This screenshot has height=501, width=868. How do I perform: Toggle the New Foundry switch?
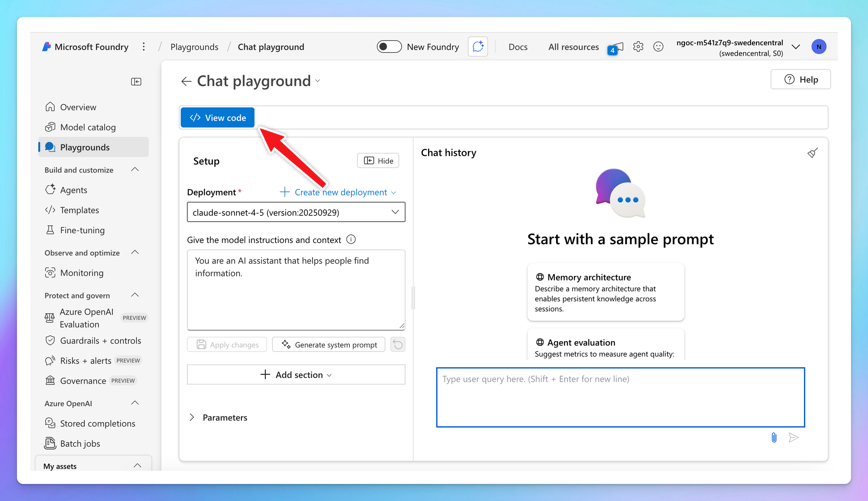click(389, 47)
